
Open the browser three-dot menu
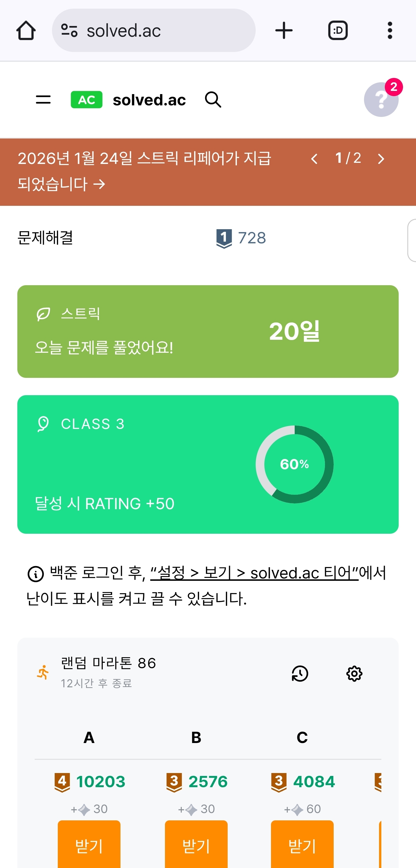[x=390, y=31]
